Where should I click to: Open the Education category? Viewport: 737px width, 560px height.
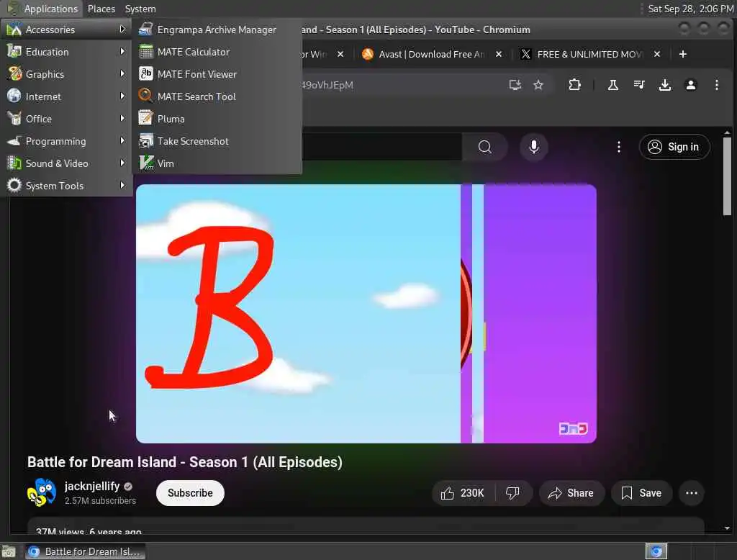pos(65,52)
